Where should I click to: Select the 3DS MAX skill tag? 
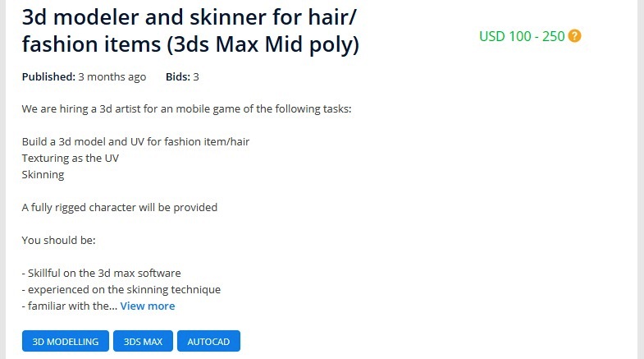143,341
